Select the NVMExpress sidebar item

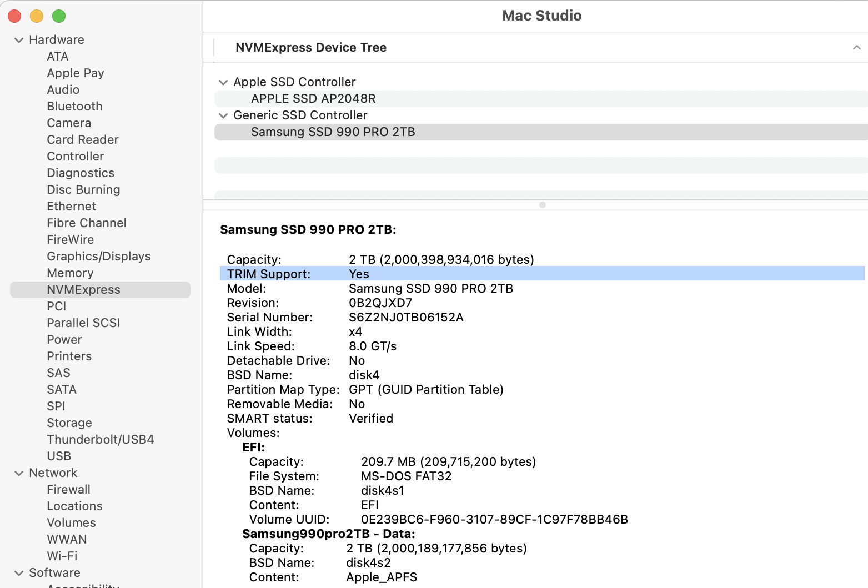(x=101, y=290)
